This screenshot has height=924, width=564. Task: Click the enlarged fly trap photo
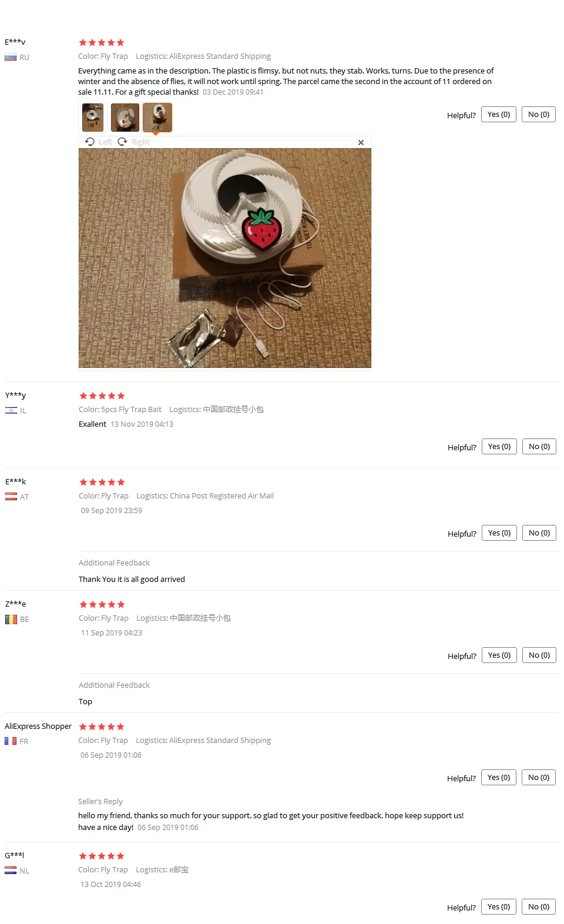coord(225,258)
